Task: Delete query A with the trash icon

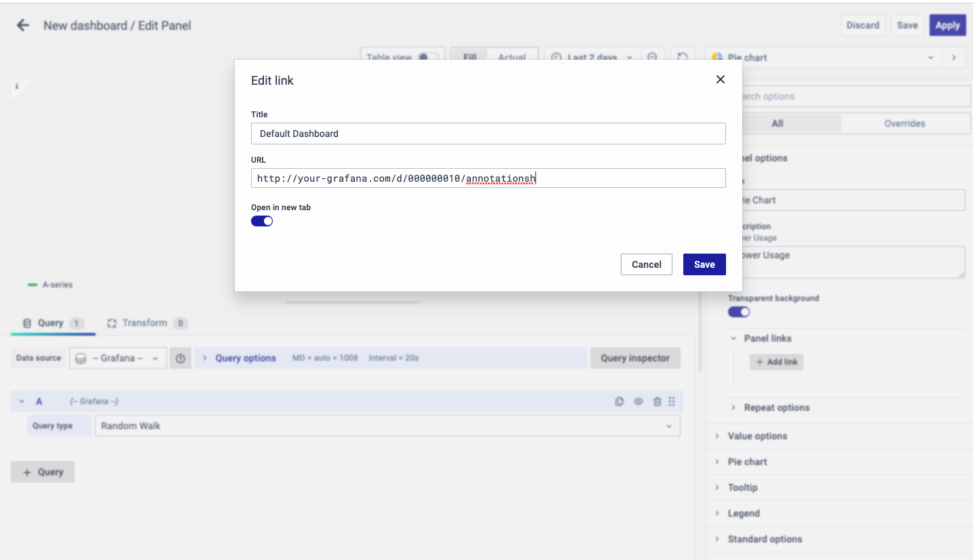Action: pos(656,401)
